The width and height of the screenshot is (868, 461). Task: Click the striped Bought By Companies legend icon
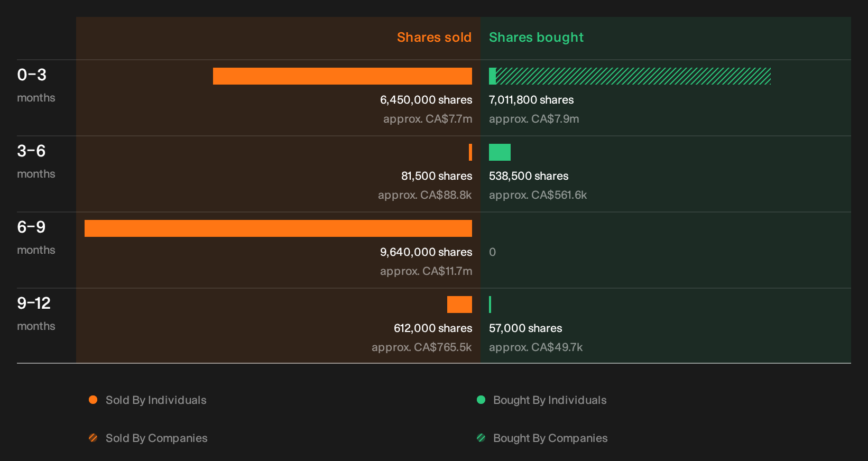[481, 438]
